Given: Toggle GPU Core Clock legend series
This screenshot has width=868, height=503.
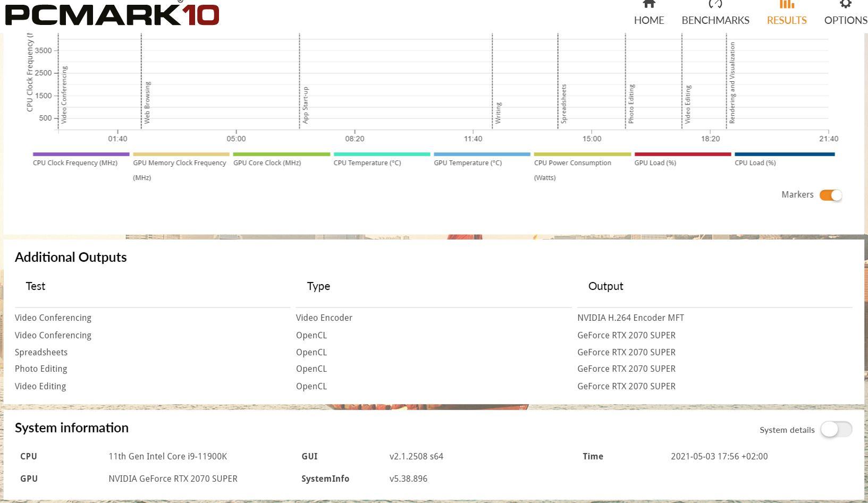Looking at the screenshot, I should click(x=281, y=159).
